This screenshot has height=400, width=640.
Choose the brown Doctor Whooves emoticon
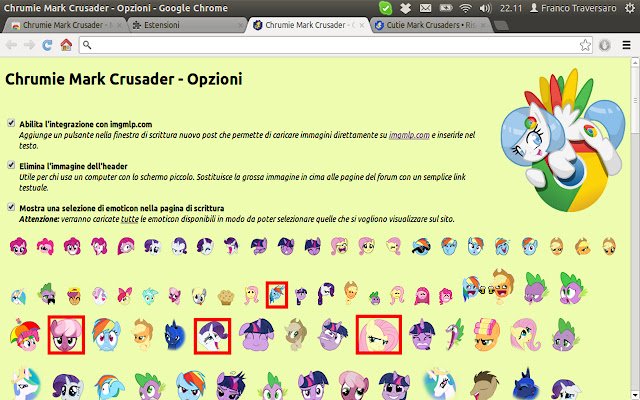483,384
